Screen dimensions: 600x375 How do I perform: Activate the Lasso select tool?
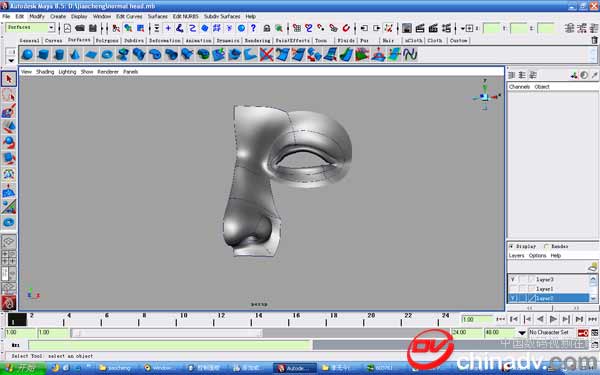pyautogui.click(x=9, y=95)
